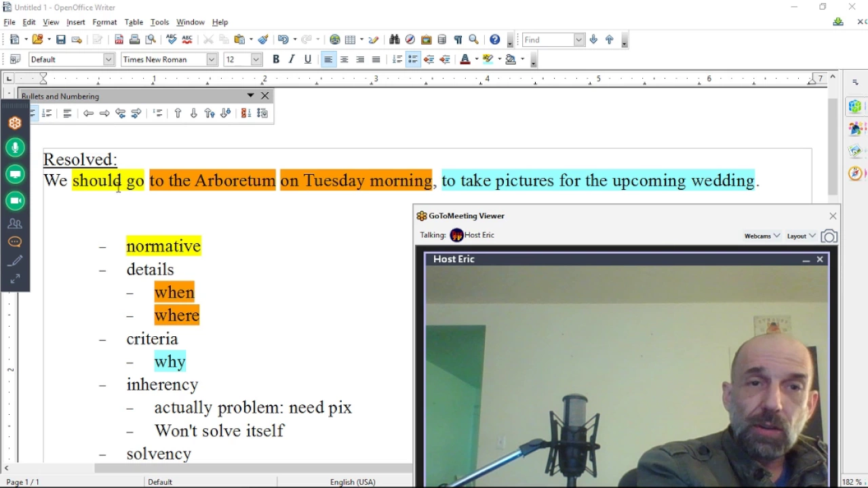Move list item up in Bullets toolbar
Image resolution: width=868 pixels, height=488 pixels.
coord(178,114)
